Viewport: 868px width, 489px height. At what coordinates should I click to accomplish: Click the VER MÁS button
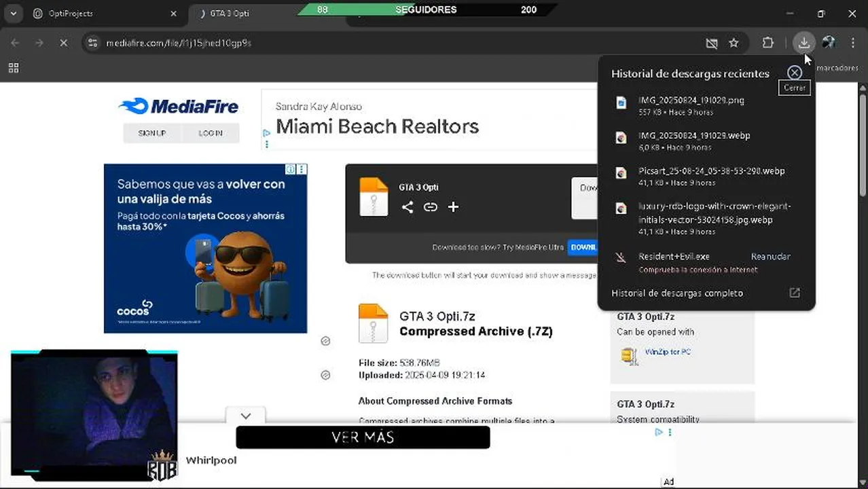(x=363, y=437)
